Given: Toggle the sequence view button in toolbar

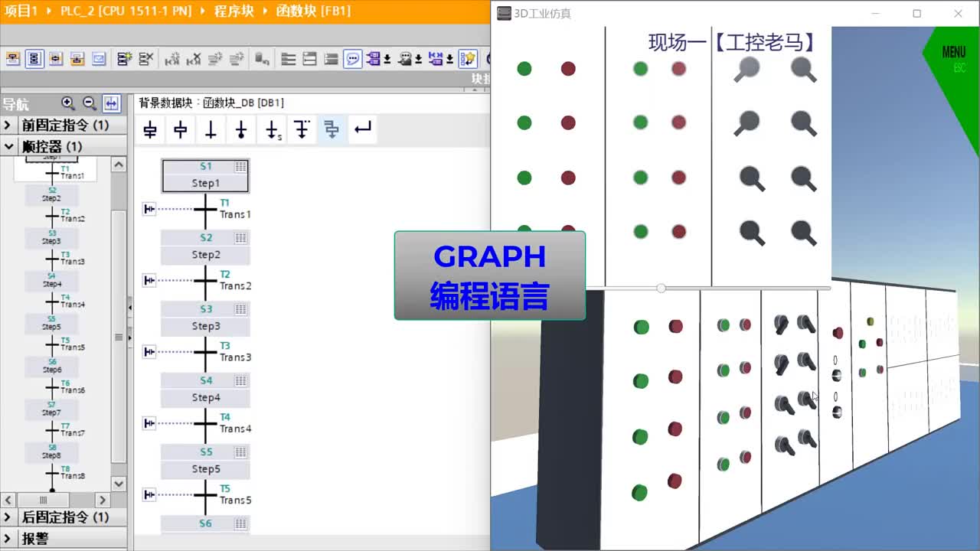Looking at the screenshot, I should coord(34,59).
